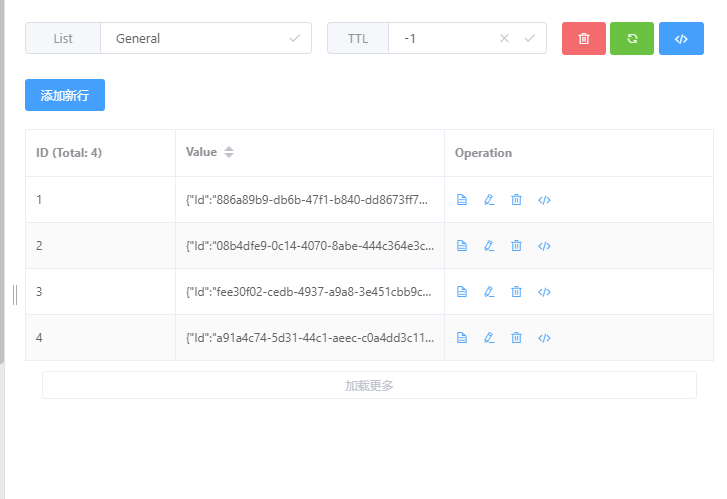Click value cell starting with 08b4dfe9
The image size is (727, 499).
tap(310, 246)
